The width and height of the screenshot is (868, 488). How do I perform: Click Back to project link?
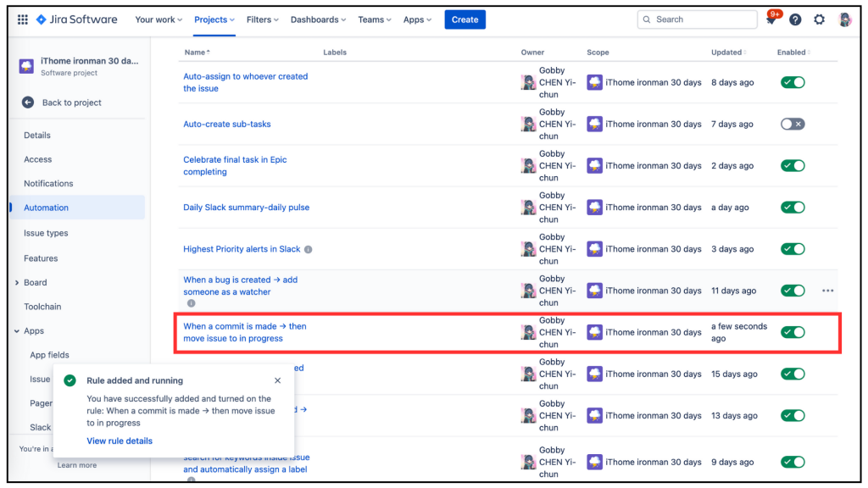pos(71,103)
